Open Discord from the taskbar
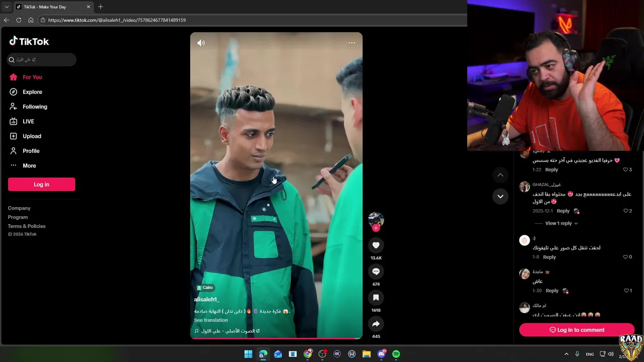This screenshot has height=362, width=644. pyautogui.click(x=381, y=354)
